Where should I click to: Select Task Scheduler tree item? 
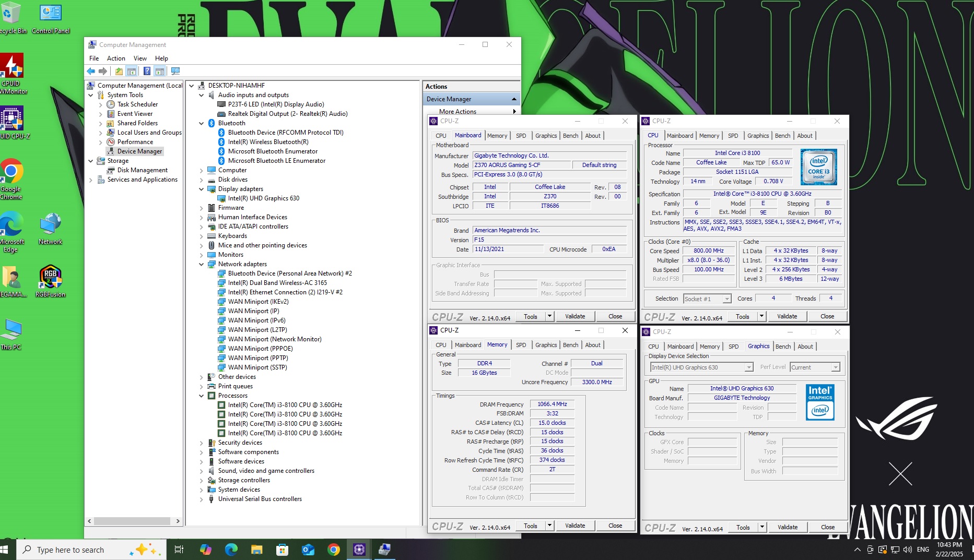[x=137, y=104]
